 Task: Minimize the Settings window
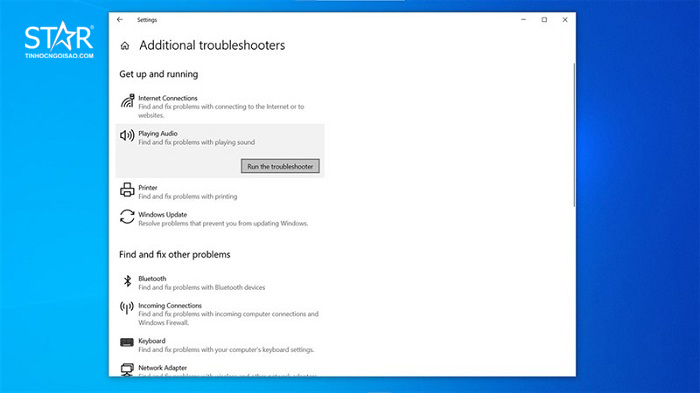coord(524,20)
